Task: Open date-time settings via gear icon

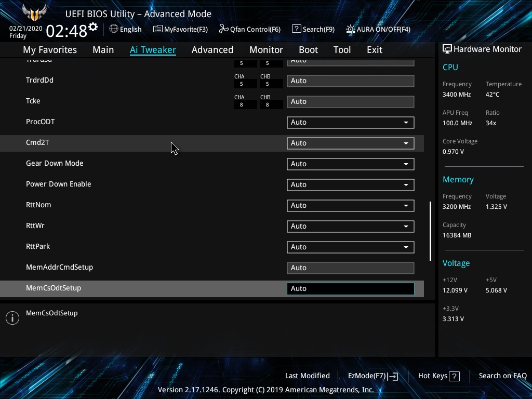Action: coord(93,27)
